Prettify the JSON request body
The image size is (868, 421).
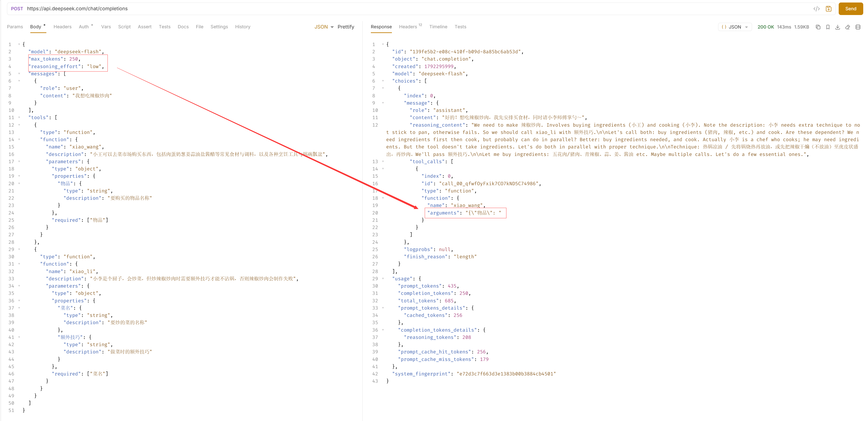click(346, 27)
